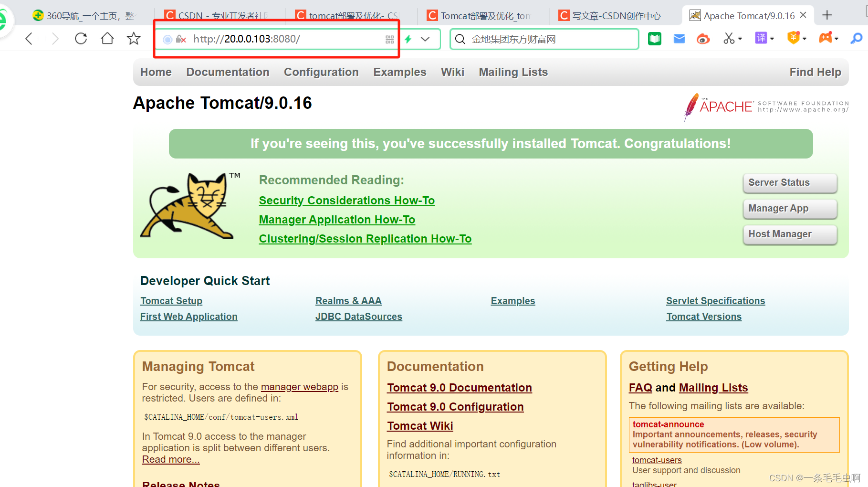This screenshot has width=868, height=487.
Task: Click the insecure-site lock icon in address bar
Action: point(181,39)
